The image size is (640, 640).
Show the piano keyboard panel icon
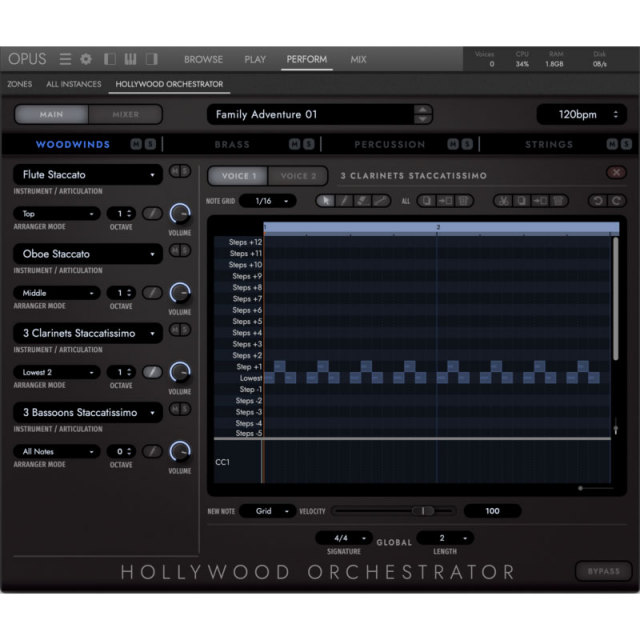tap(130, 59)
